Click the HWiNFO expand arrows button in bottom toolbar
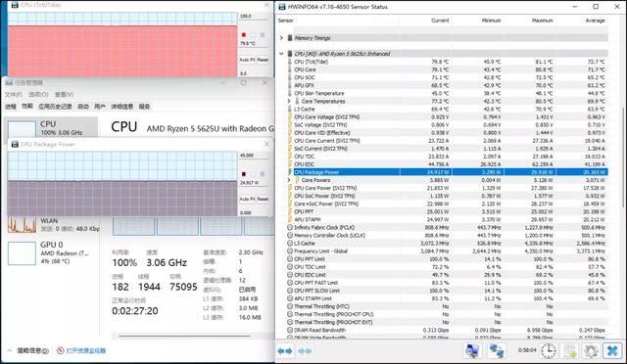Image resolution: width=627 pixels, height=364 pixels. pyautogui.click(x=285, y=351)
